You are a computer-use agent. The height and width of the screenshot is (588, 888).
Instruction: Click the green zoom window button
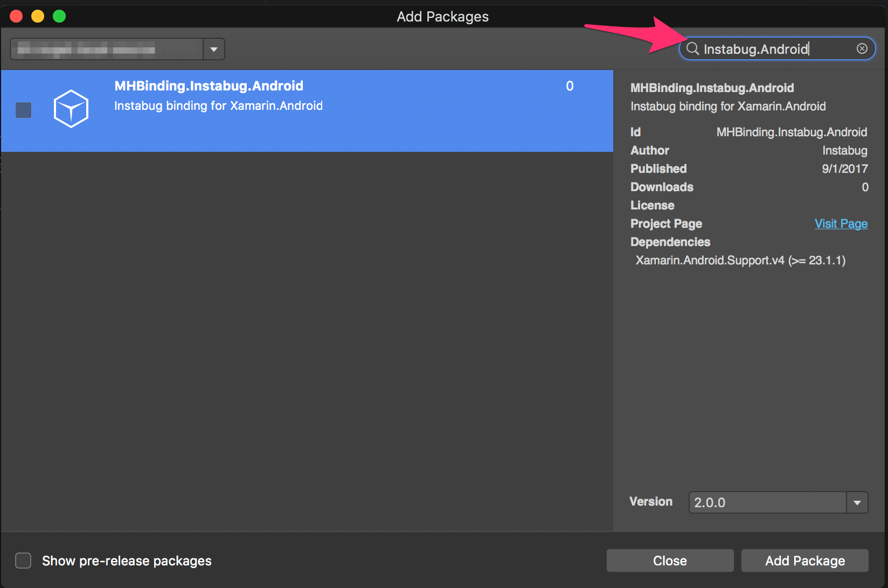59,16
